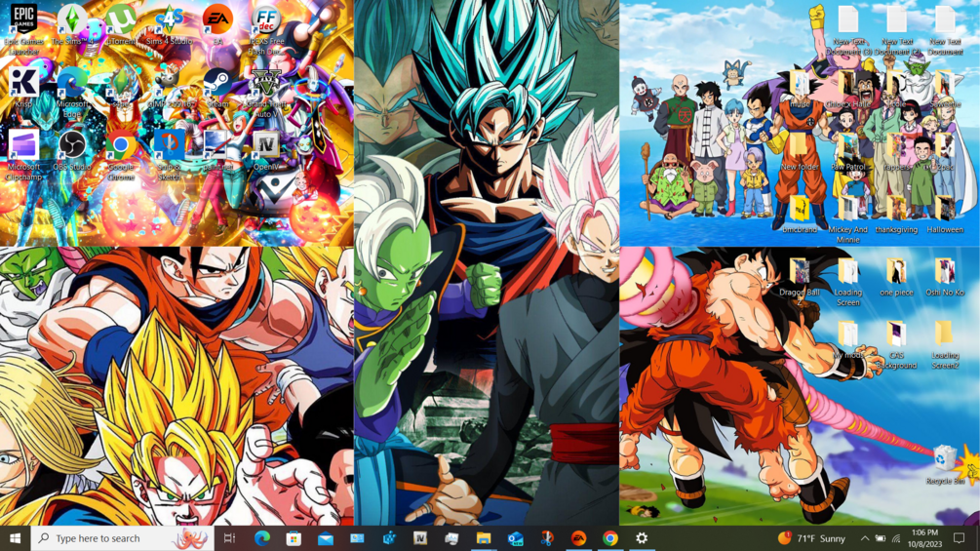The image size is (980, 551).
Task: Select the GIMP desktop shortcut
Action: pyautogui.click(x=170, y=88)
